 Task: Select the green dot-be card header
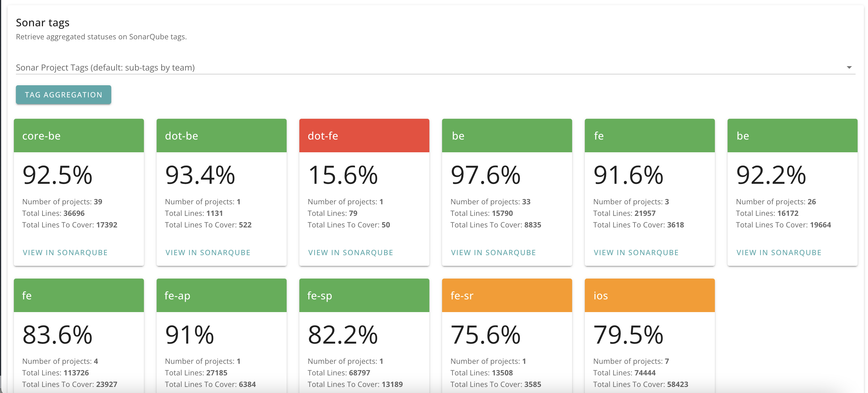[x=221, y=136]
